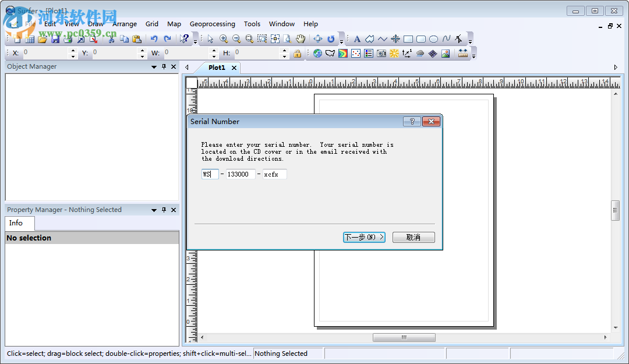Create a new image map camera icon
This screenshot has height=364, width=629.
tap(381, 54)
